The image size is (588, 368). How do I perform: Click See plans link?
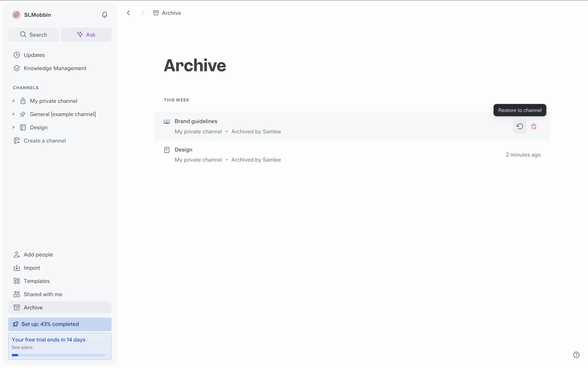pos(22,347)
